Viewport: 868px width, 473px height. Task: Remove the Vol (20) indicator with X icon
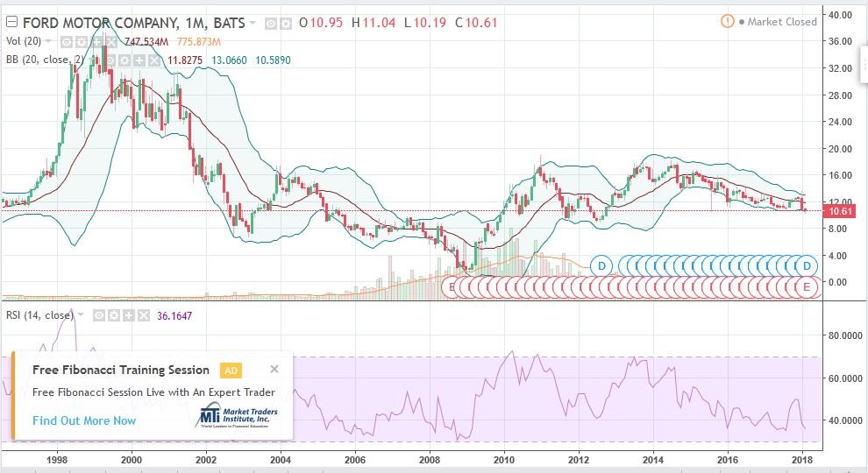tap(110, 42)
